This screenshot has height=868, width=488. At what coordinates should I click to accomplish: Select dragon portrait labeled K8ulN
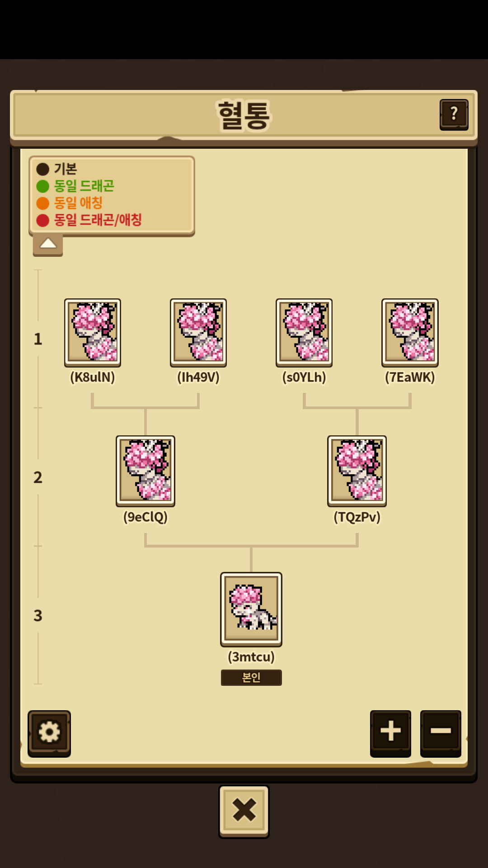(x=93, y=332)
